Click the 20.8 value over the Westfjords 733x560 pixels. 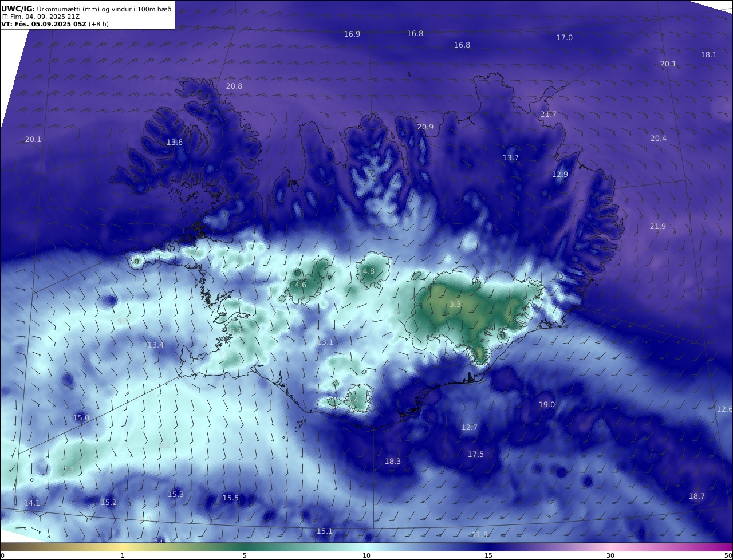(x=234, y=86)
